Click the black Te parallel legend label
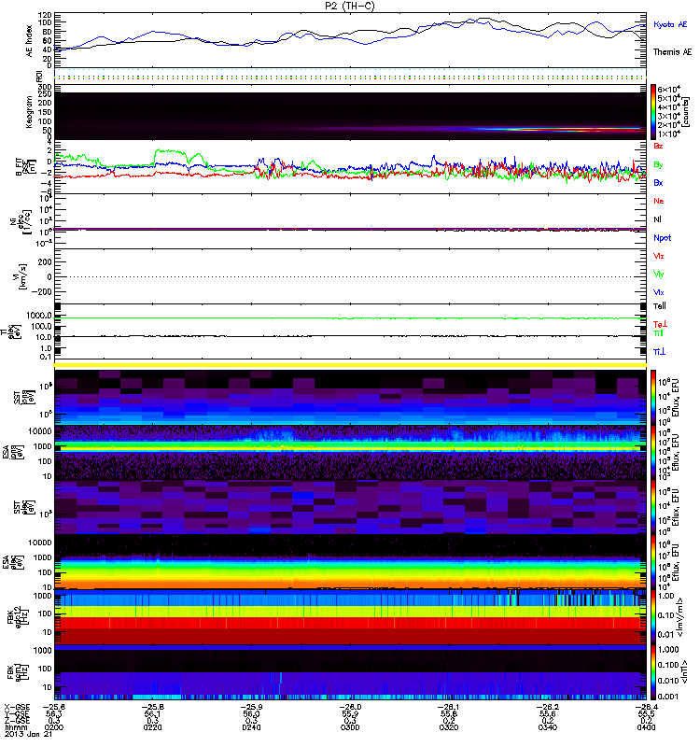Viewport: 700px width, 747px height. [660, 306]
